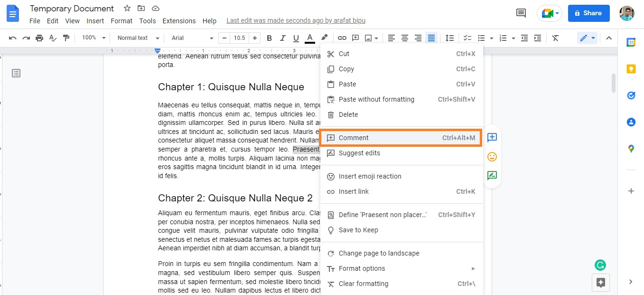Select the paint format tool
Image resolution: width=644 pixels, height=295 pixels.
(x=65, y=38)
